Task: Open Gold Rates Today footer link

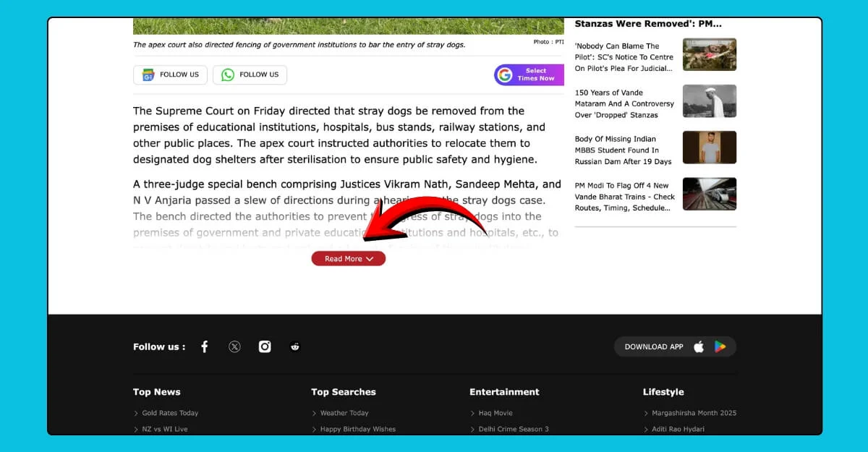Action: pyautogui.click(x=170, y=413)
